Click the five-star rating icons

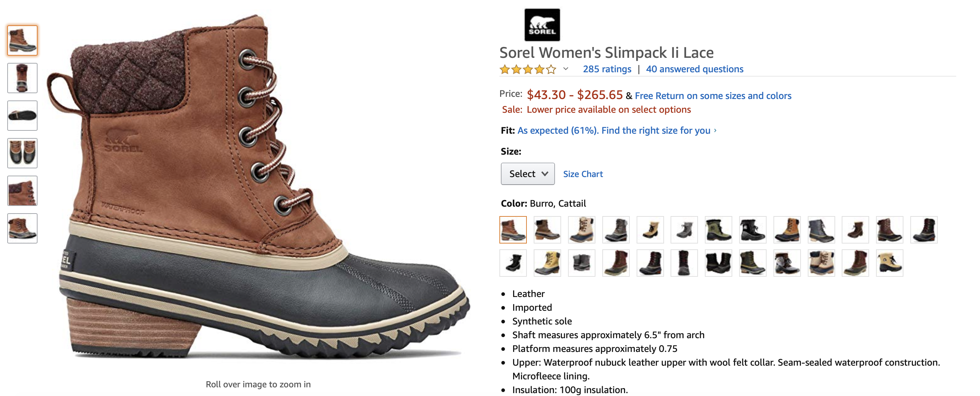pos(527,69)
